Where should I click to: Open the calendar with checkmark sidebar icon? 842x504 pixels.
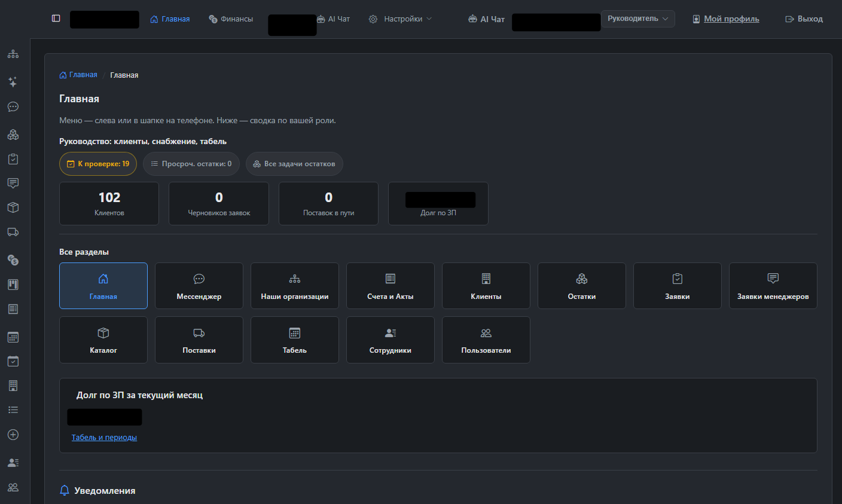(13, 361)
